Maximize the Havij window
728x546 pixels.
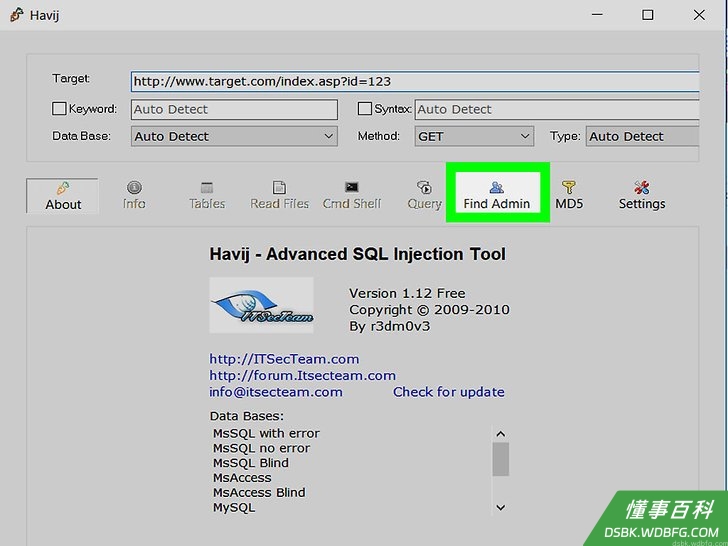(x=648, y=15)
